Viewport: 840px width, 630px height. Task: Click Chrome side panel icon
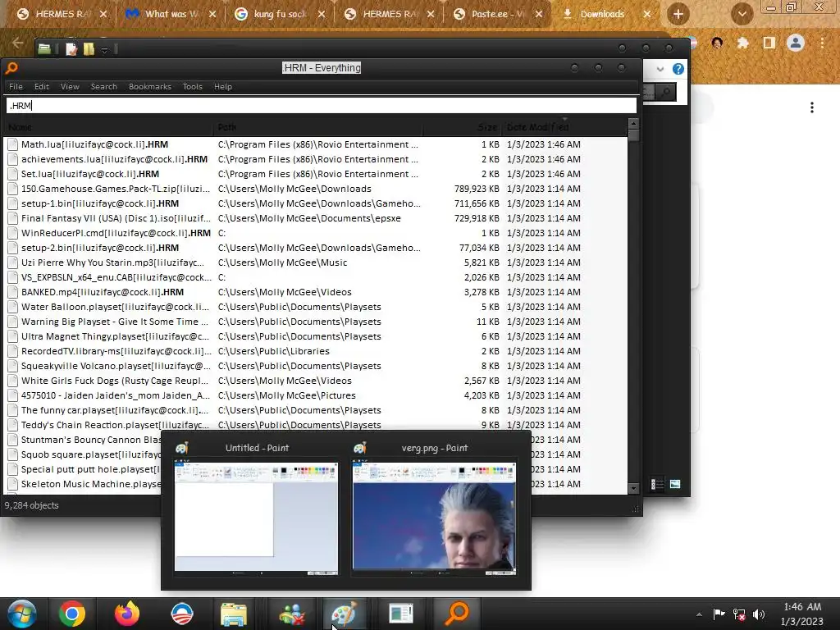tap(769, 43)
